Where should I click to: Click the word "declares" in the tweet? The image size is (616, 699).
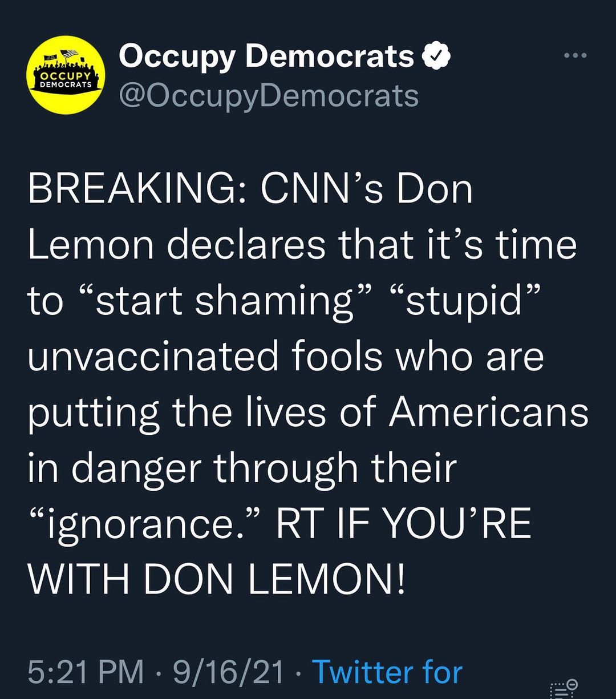coord(246,245)
